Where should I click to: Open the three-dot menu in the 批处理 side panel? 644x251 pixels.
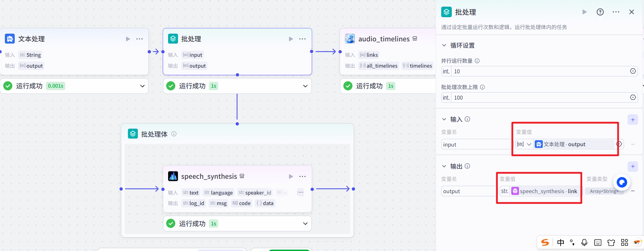[616, 12]
